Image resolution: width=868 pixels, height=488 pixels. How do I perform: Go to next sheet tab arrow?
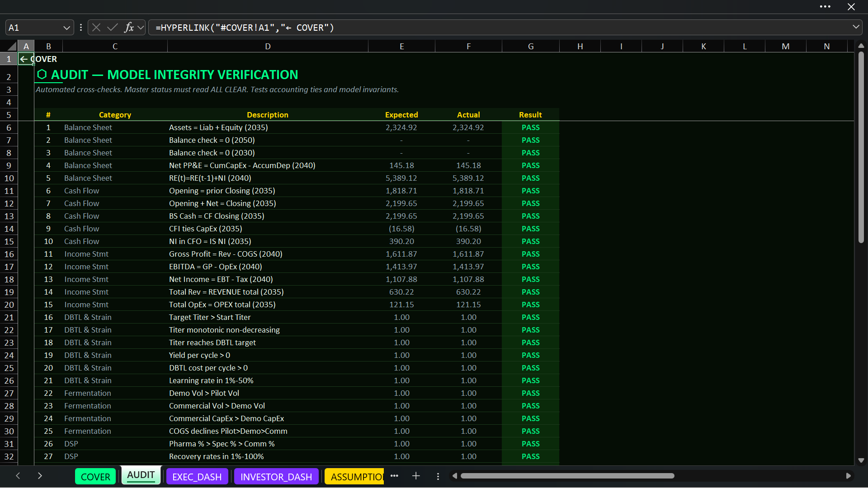pyautogui.click(x=40, y=476)
